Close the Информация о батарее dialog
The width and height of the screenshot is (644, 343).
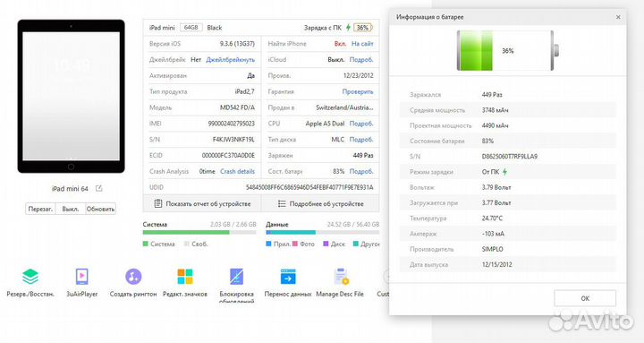pyautogui.click(x=618, y=17)
